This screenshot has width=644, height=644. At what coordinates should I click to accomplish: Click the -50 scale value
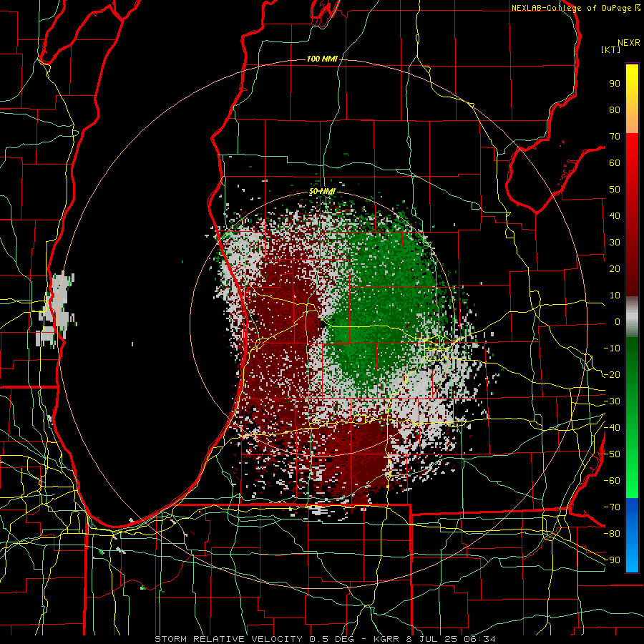(x=612, y=454)
